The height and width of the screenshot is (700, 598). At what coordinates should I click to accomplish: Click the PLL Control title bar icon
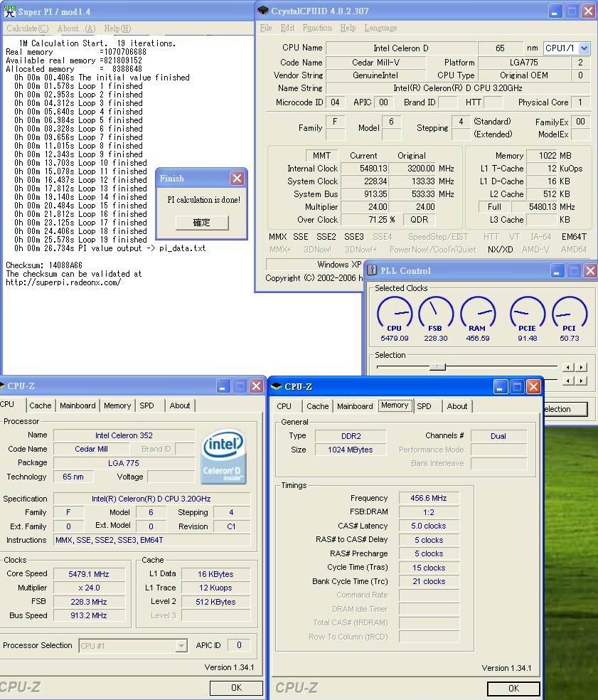[371, 270]
